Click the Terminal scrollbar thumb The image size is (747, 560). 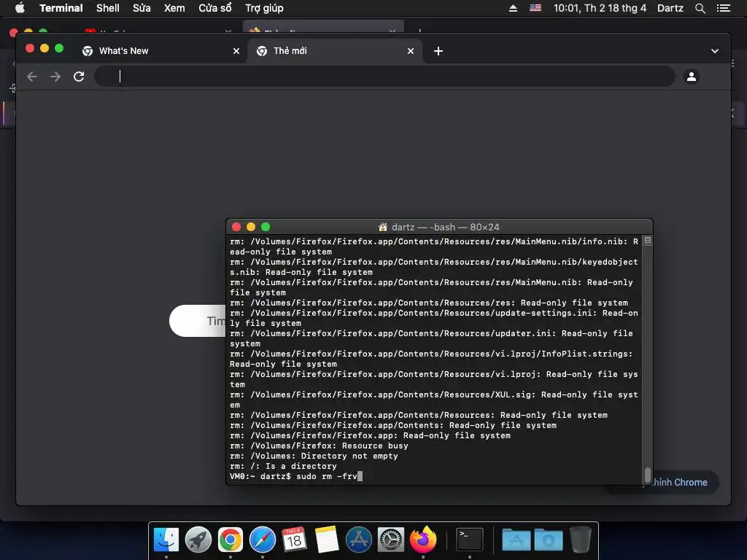pyautogui.click(x=648, y=475)
